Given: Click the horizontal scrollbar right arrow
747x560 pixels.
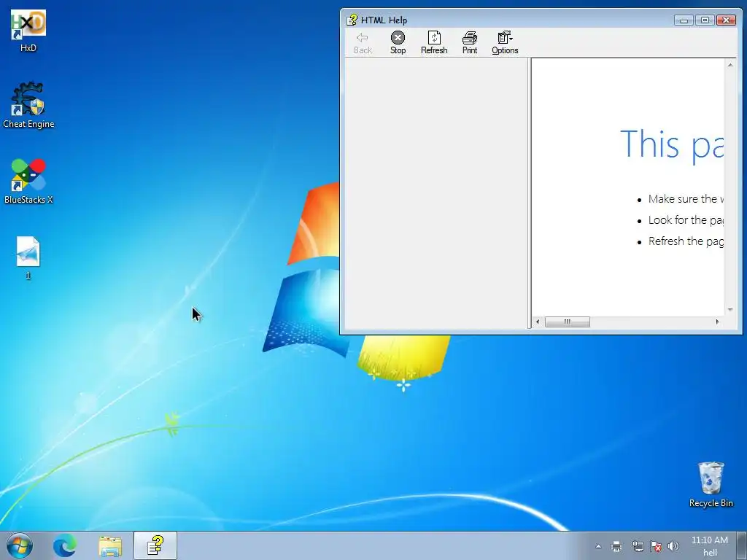Looking at the screenshot, I should coord(718,322).
